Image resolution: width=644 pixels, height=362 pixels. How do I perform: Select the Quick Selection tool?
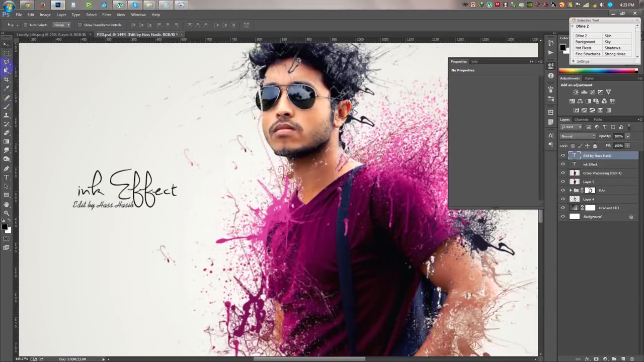7,70
